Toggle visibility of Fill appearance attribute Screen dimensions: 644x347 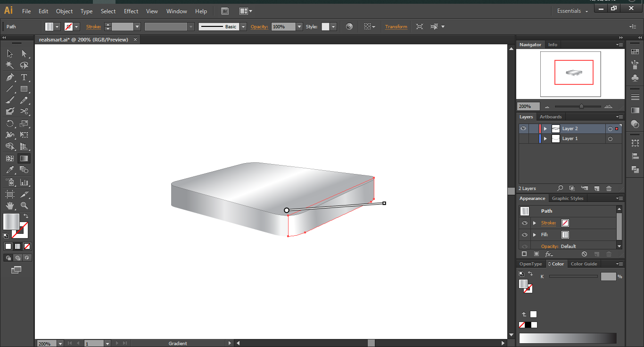[x=525, y=235]
